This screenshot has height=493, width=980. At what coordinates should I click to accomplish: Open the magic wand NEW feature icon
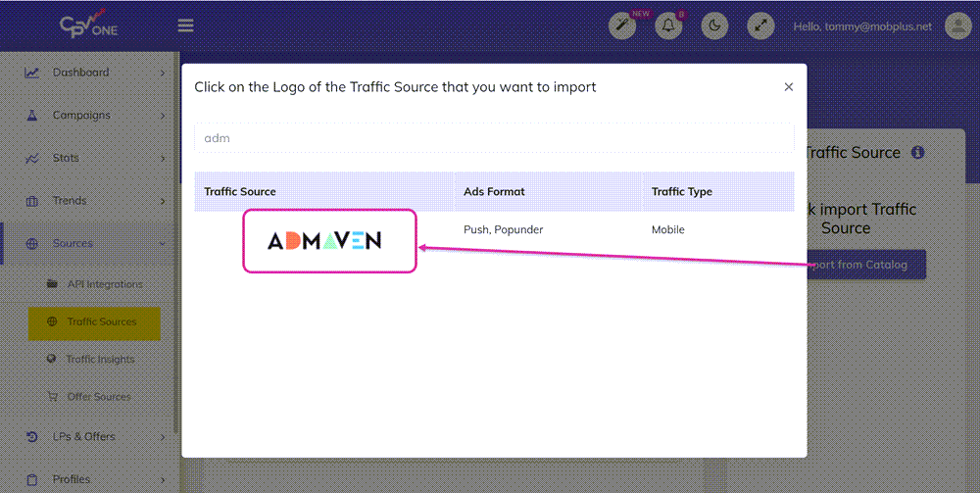pyautogui.click(x=622, y=26)
